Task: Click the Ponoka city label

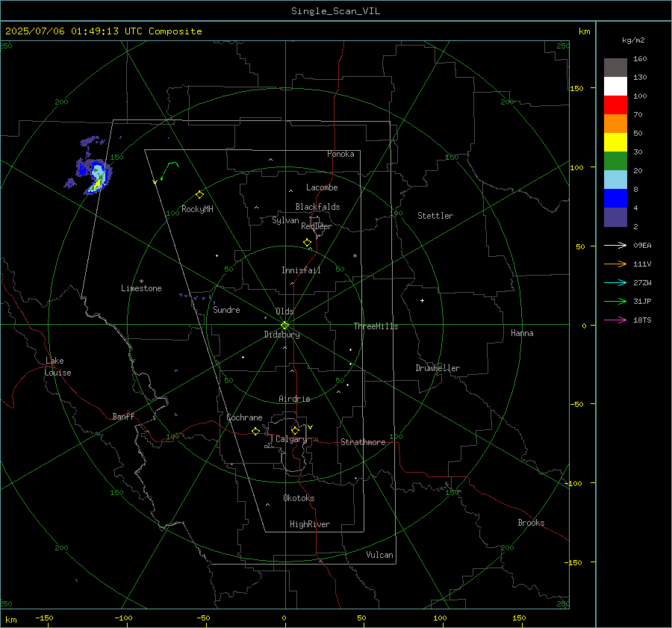Action: [340, 154]
